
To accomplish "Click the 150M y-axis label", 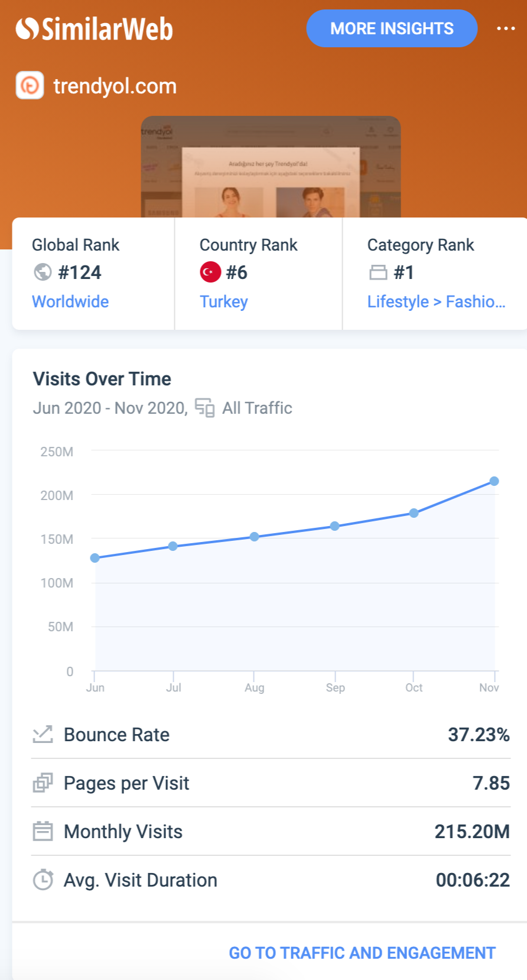I will click(x=57, y=539).
